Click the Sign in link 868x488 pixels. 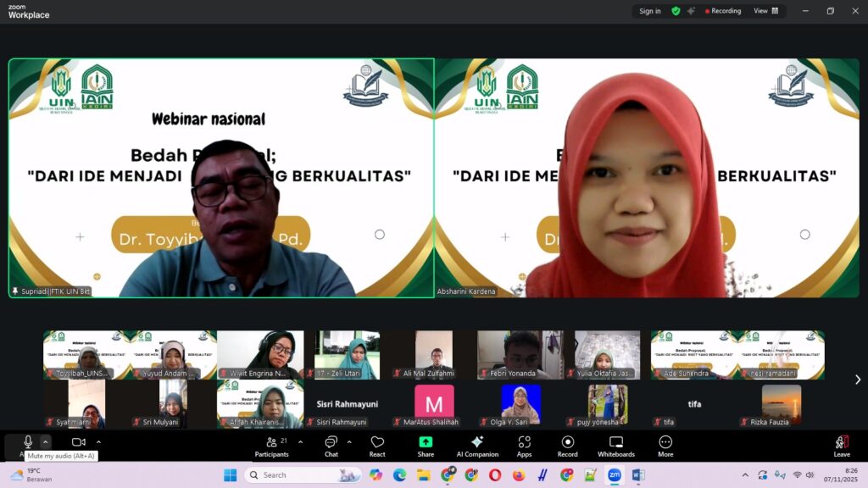(650, 11)
